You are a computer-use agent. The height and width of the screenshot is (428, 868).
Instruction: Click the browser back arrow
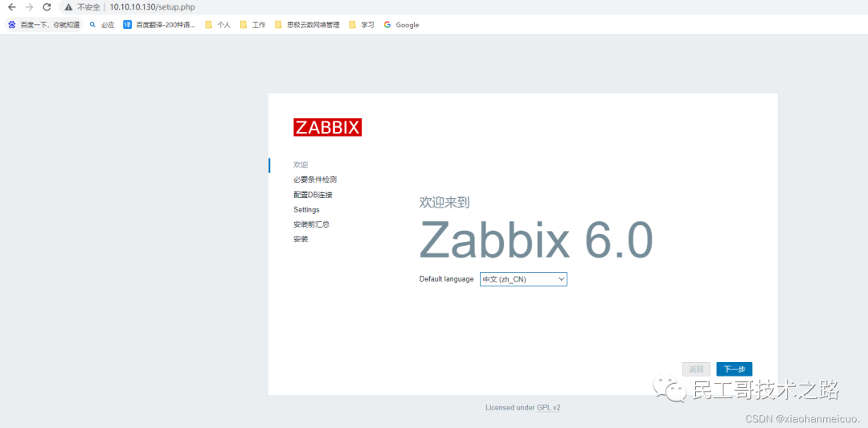click(x=11, y=7)
